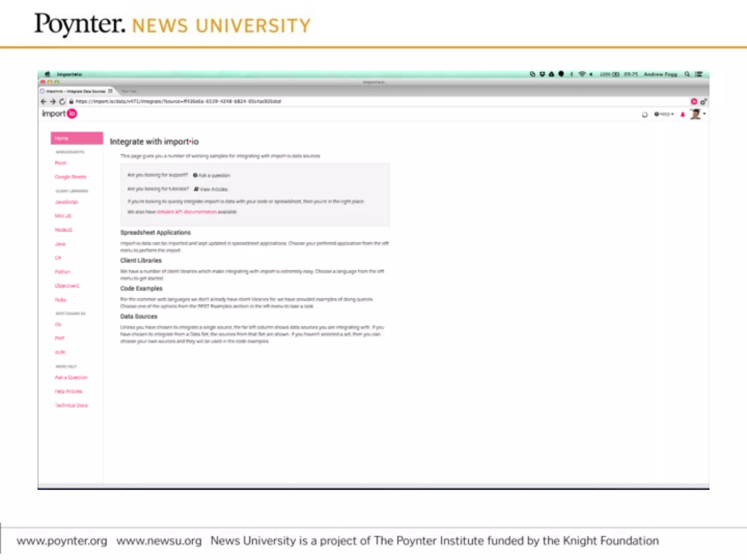Screen dimensions: 747x560
Task: Open the Python client library link
Action: click(63, 272)
